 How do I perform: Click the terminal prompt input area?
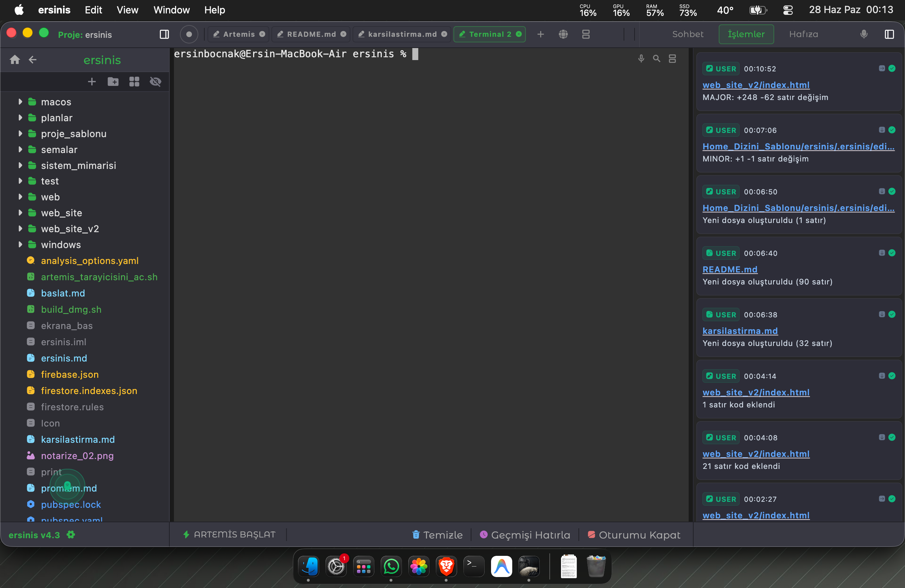coord(415,54)
